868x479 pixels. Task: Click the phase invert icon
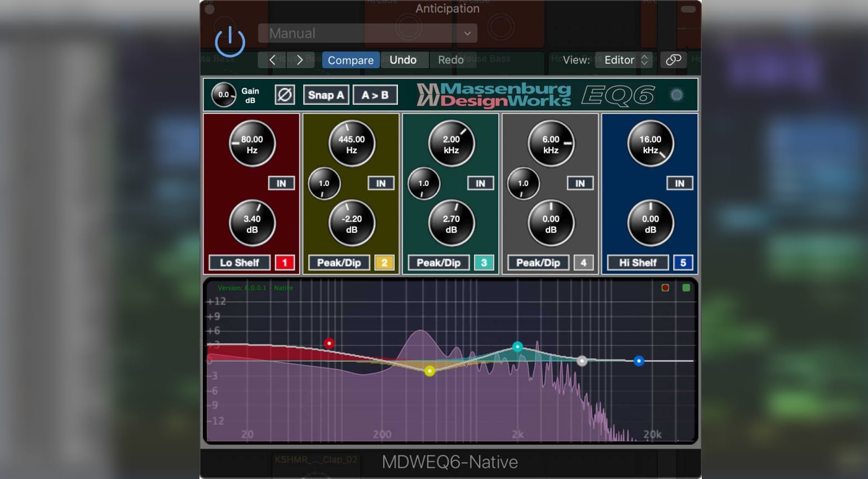click(285, 95)
